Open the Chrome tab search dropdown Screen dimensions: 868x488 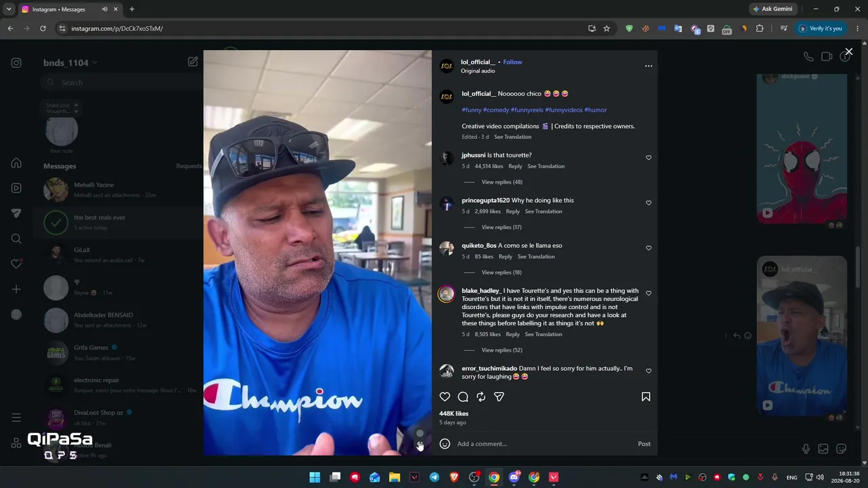click(9, 9)
